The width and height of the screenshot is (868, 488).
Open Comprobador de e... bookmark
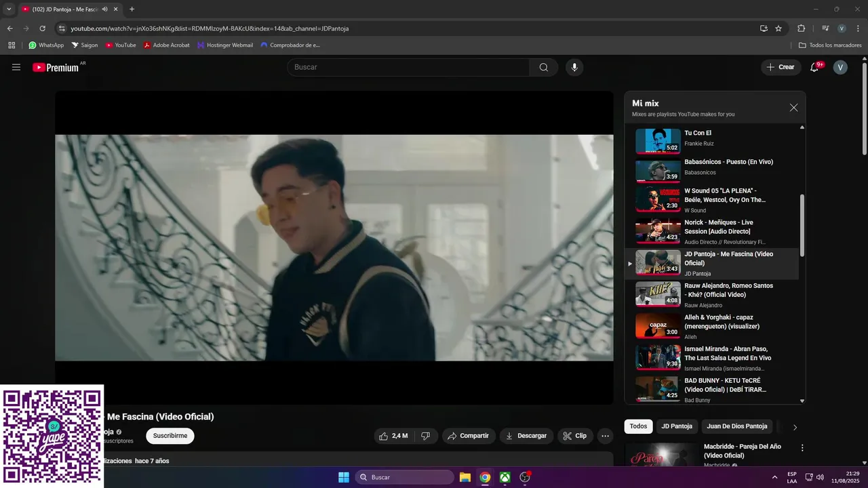click(x=290, y=45)
